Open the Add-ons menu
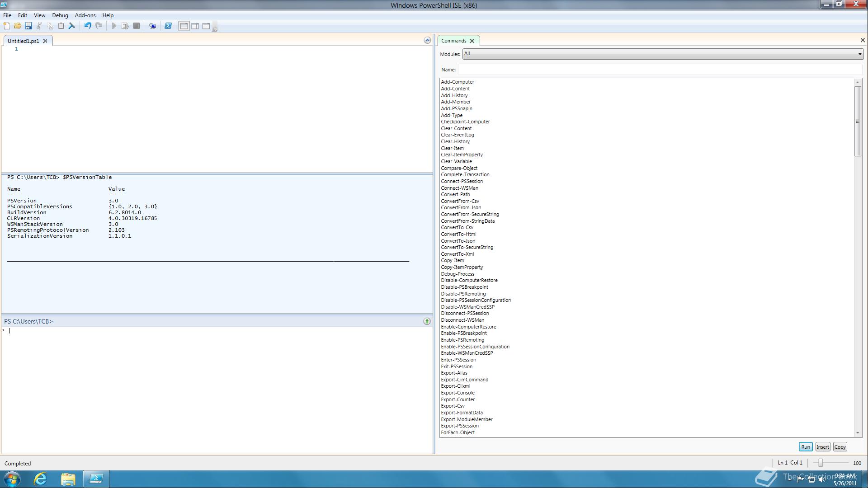The width and height of the screenshot is (868, 488). point(85,15)
